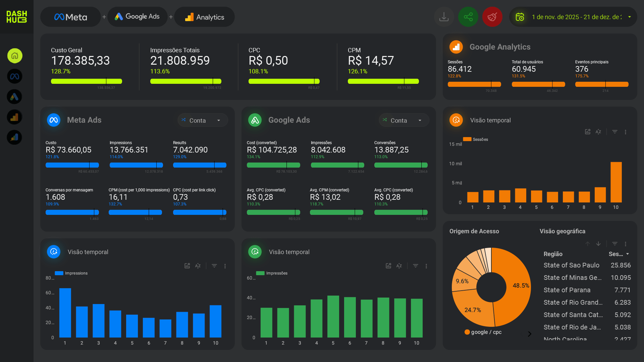Image resolution: width=644 pixels, height=362 pixels.
Task: Click the red clear filters broom icon
Action: coord(492,17)
